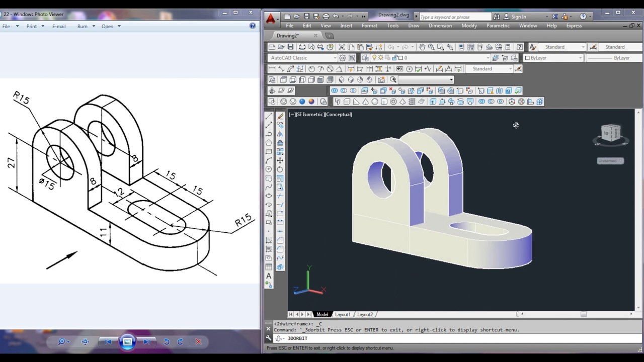Click Sign In in the title bar
The image size is (644, 362).
click(518, 17)
